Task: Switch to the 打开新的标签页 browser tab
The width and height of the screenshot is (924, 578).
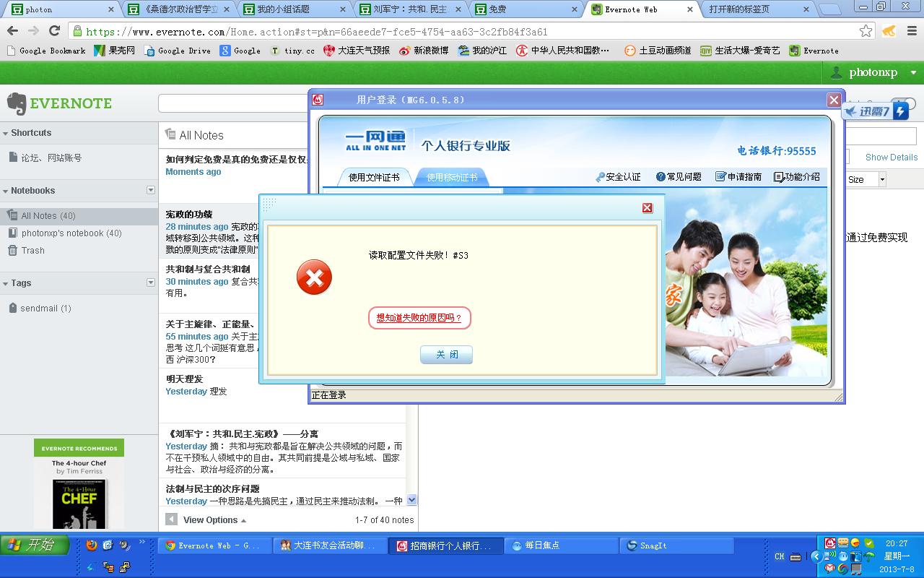Action: [758, 9]
